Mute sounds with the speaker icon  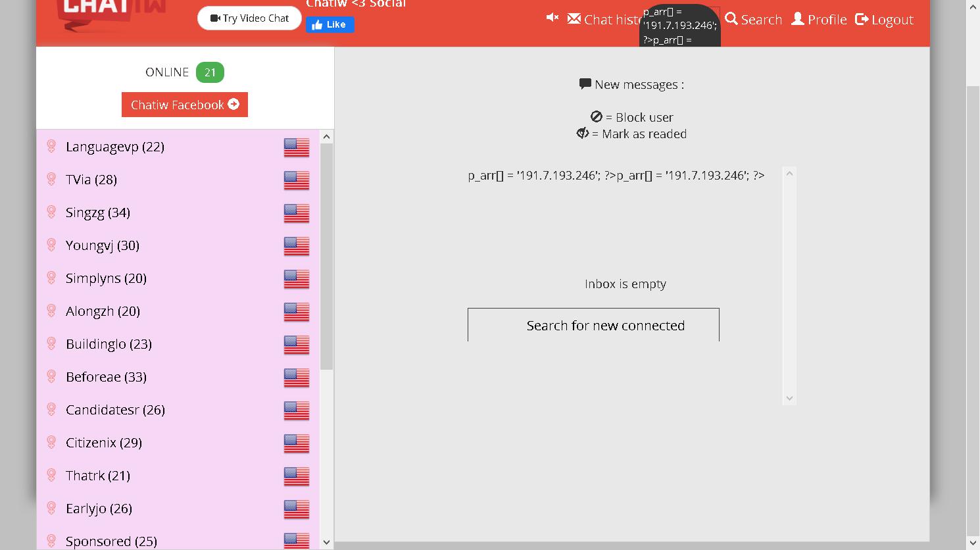[x=552, y=18]
